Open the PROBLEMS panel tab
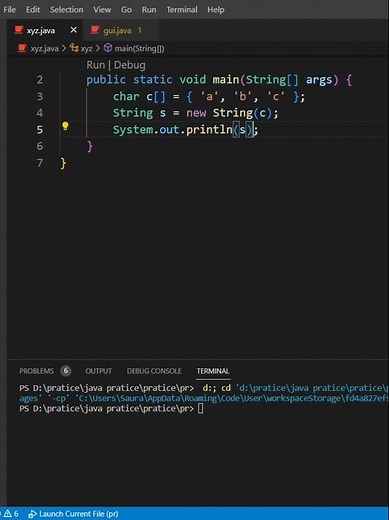 [36, 371]
